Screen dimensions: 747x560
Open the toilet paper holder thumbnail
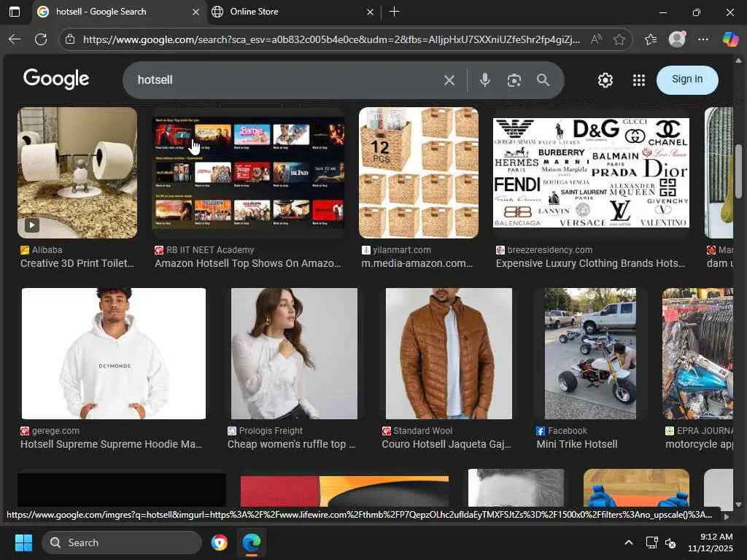click(x=77, y=172)
